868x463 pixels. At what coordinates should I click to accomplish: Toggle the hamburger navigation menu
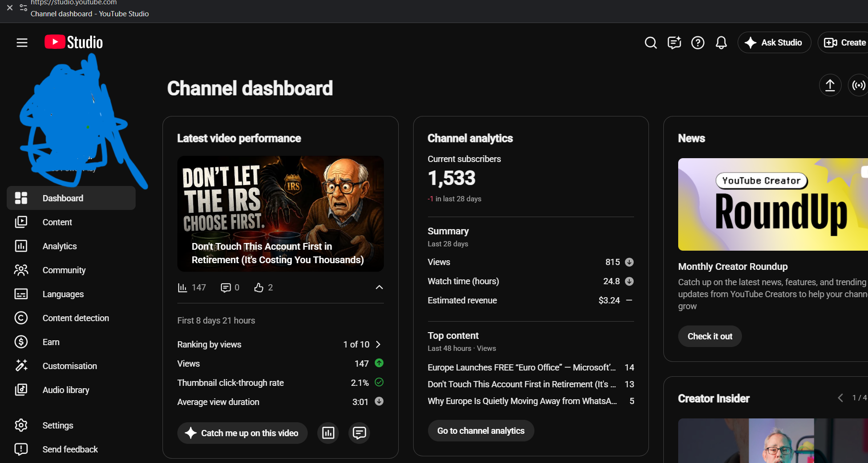click(22, 43)
